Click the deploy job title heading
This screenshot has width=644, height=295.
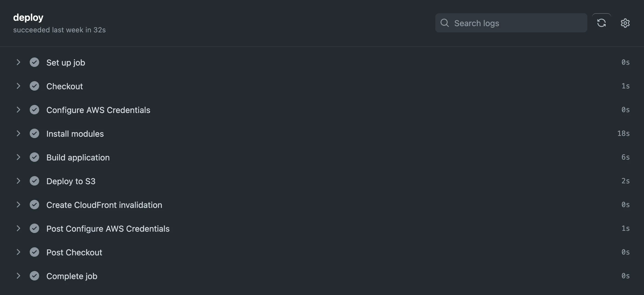[28, 18]
